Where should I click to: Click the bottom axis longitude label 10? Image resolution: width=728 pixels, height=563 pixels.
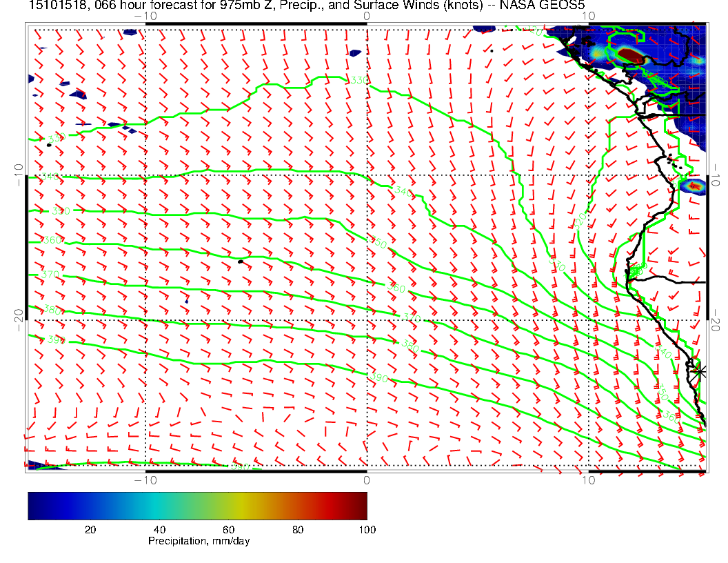coord(587,480)
